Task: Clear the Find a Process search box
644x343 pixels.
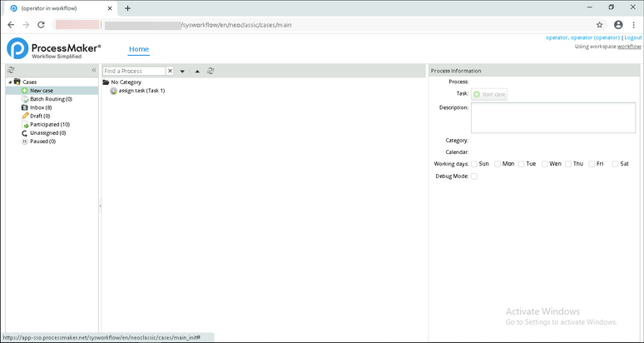Action: point(171,72)
